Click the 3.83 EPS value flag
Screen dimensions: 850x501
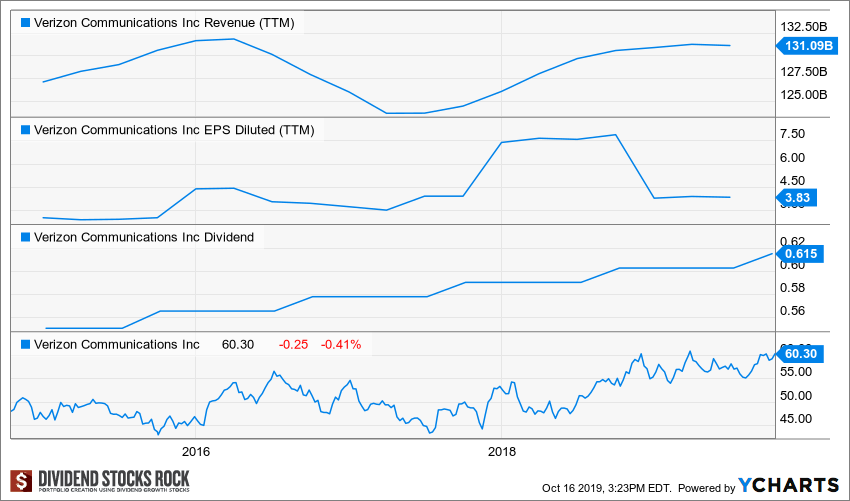pos(796,198)
